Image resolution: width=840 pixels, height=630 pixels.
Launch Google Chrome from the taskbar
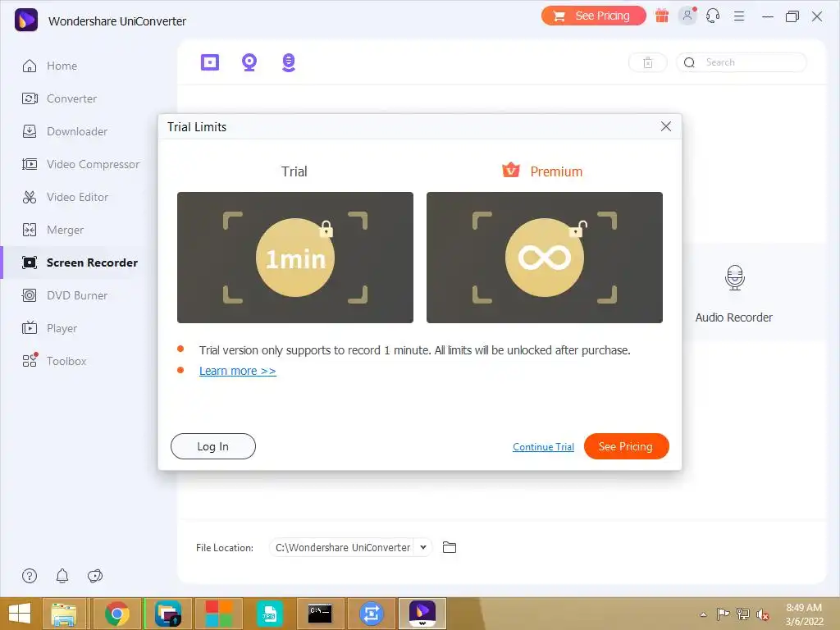click(116, 614)
